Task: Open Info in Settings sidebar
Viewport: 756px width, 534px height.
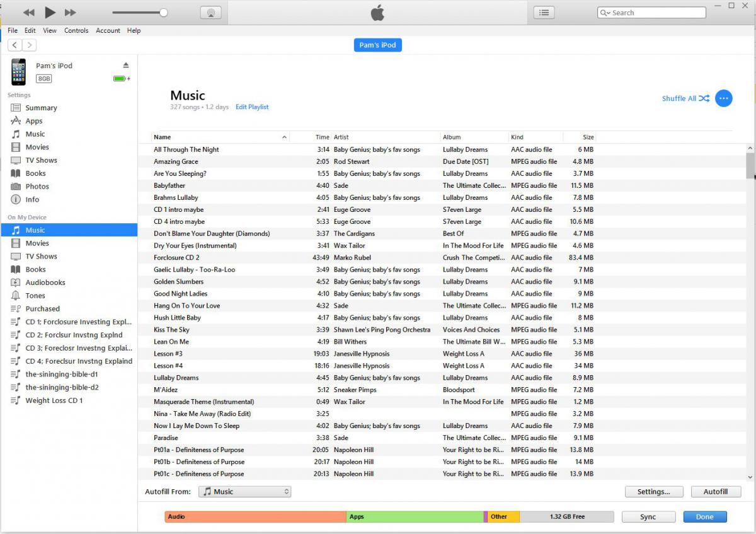Action: [32, 200]
